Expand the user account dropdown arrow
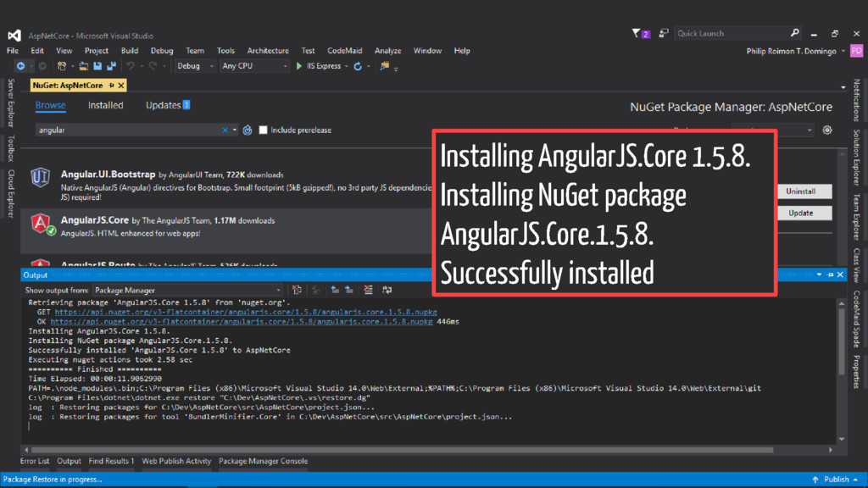This screenshot has width=868, height=488. pyautogui.click(x=843, y=51)
